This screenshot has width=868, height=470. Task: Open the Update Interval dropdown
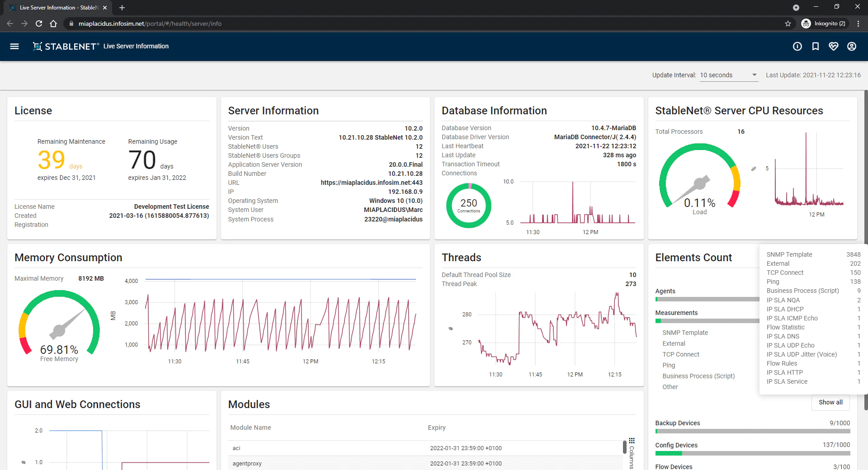coord(723,75)
